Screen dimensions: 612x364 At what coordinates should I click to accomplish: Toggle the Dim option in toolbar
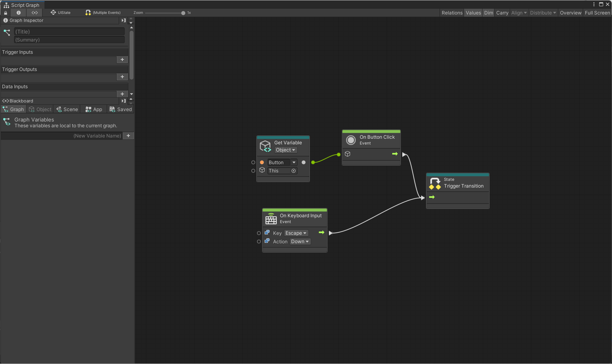coord(488,13)
